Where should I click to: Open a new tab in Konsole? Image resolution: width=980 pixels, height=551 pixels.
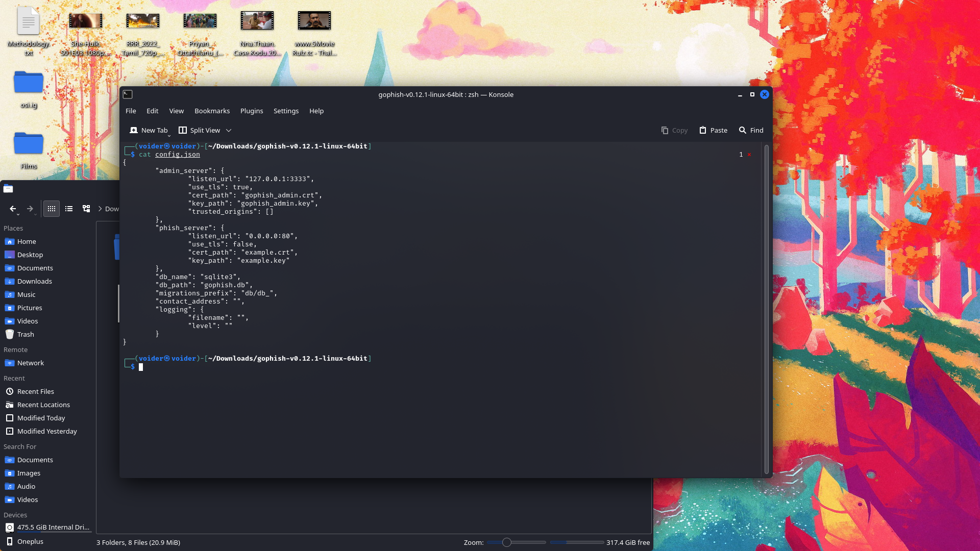(x=149, y=130)
